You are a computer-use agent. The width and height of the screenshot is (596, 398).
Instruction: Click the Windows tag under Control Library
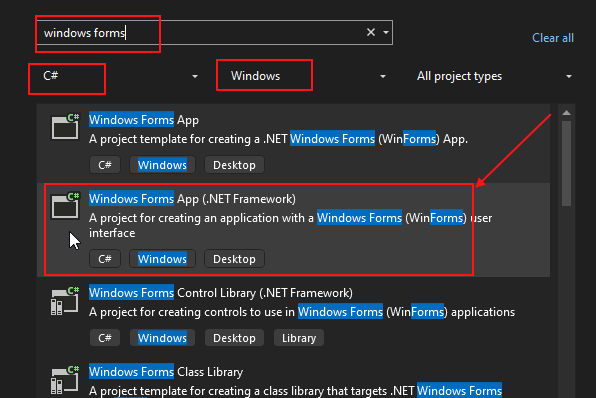click(x=162, y=338)
